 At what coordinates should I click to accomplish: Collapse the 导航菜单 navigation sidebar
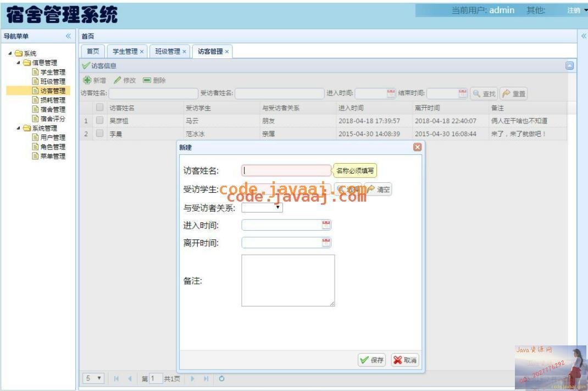coord(68,36)
